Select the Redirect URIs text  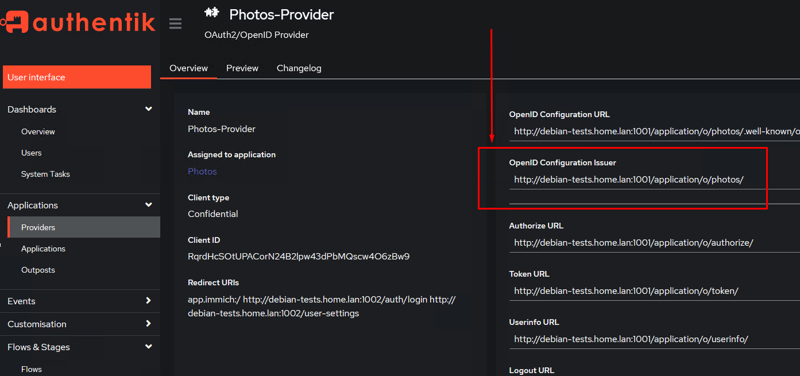(x=321, y=307)
